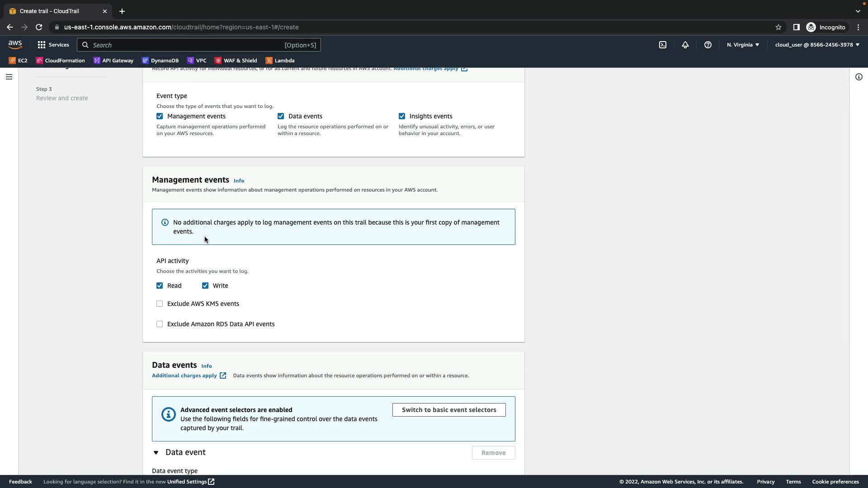868x488 pixels.
Task: Select the Create trail browser tab
Action: click(x=54, y=11)
